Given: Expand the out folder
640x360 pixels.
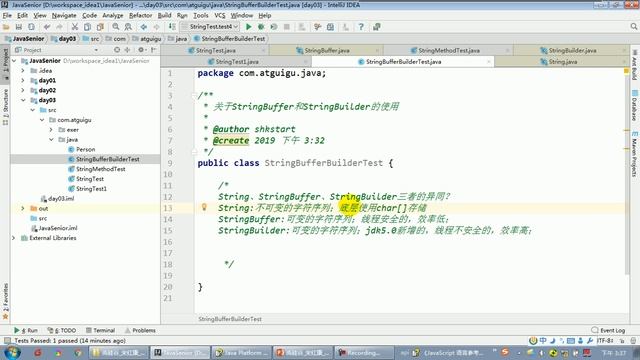Looking at the screenshot, I should [x=23, y=209].
